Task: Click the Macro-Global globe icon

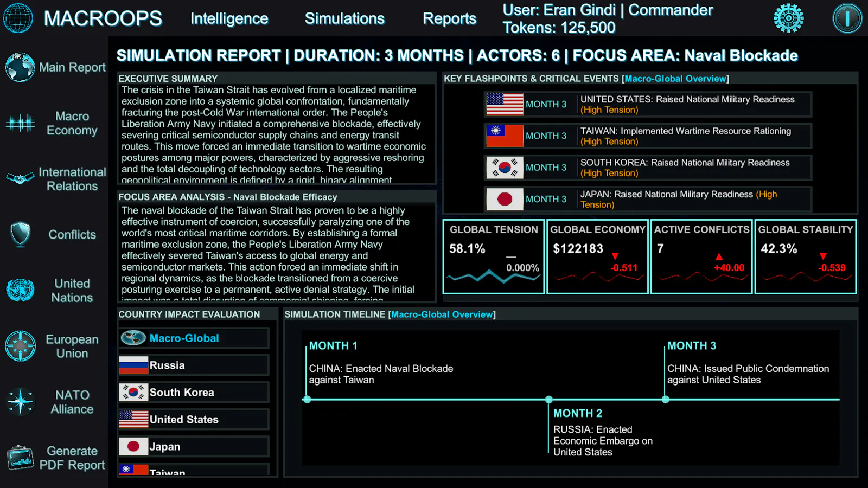Action: pos(133,338)
